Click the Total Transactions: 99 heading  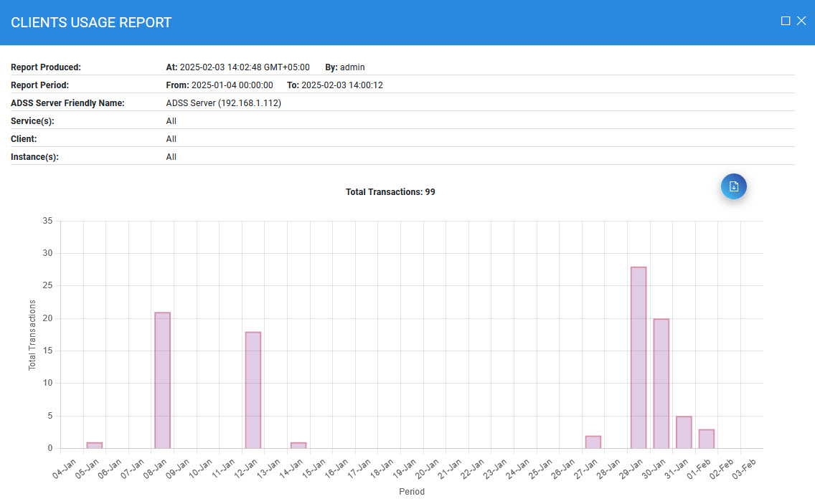390,192
